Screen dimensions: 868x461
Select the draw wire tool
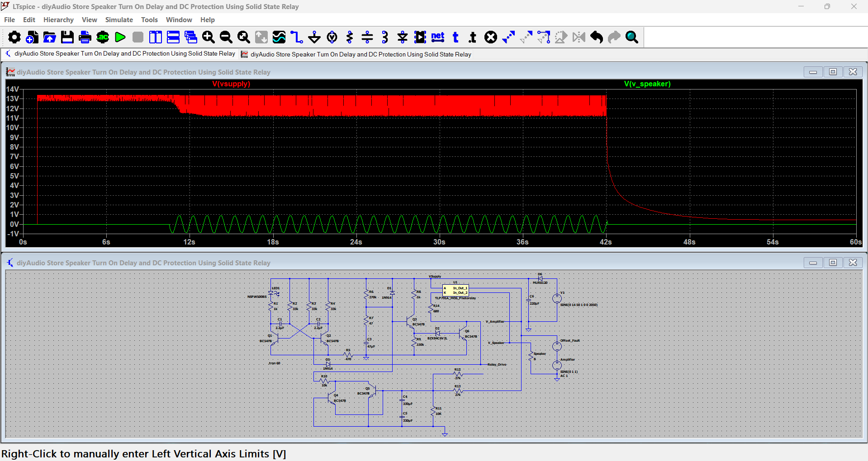click(297, 37)
